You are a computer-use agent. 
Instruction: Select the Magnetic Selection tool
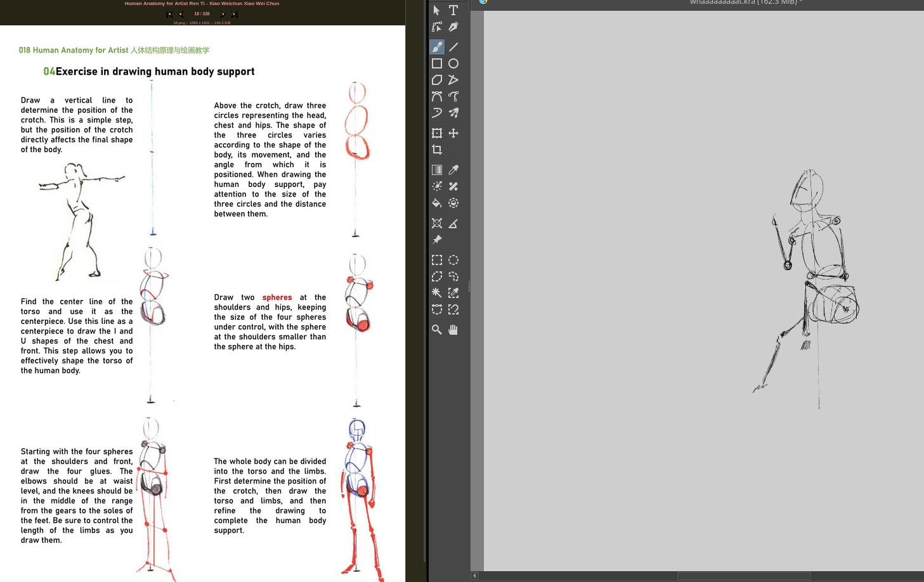453,309
